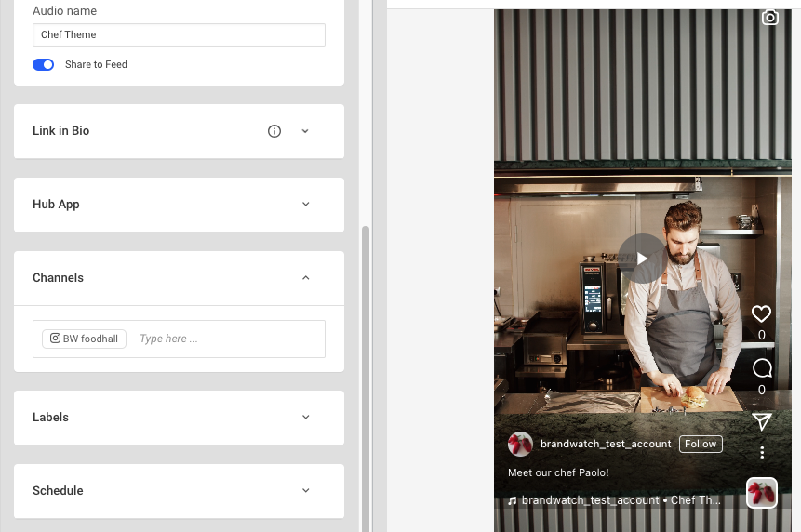The height and width of the screenshot is (532, 801).
Task: Click the Labels heading
Action: click(x=50, y=417)
